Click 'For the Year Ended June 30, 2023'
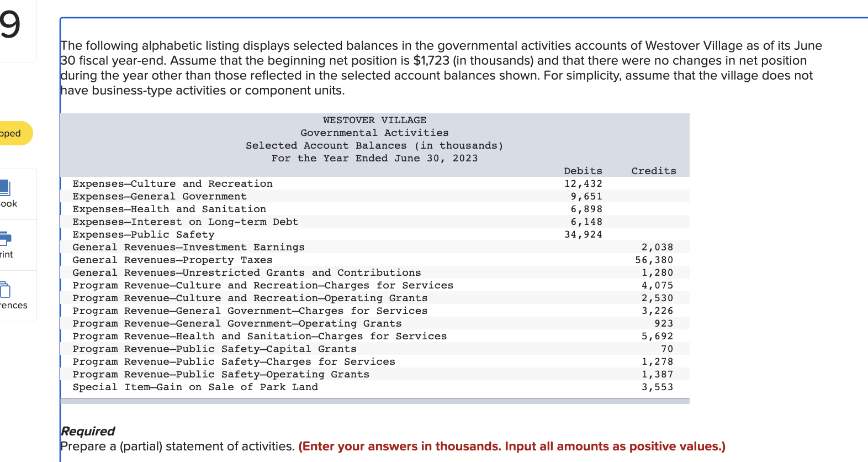The width and height of the screenshot is (868, 462). tap(374, 158)
